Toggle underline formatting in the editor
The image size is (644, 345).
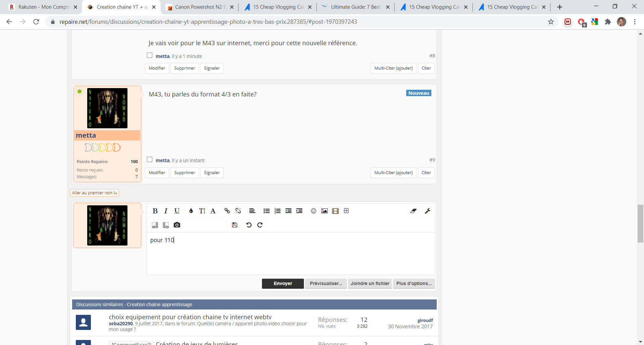coord(177,211)
